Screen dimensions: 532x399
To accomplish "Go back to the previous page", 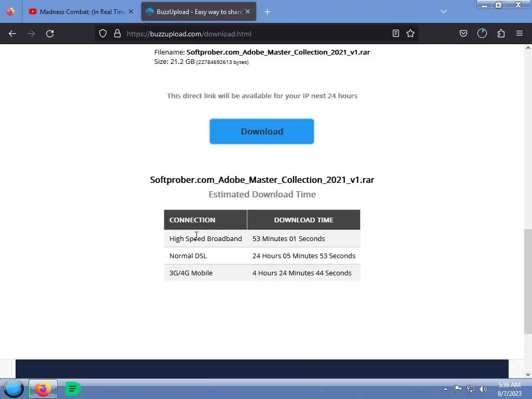I will coord(12,34).
